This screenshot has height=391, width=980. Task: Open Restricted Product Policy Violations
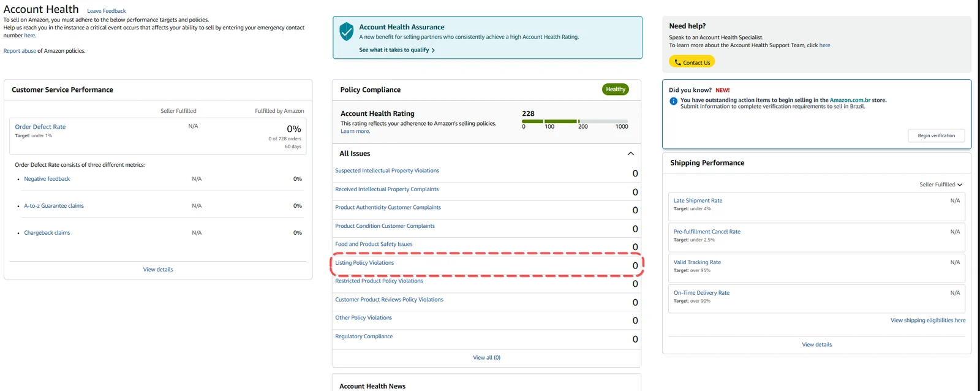pos(379,281)
